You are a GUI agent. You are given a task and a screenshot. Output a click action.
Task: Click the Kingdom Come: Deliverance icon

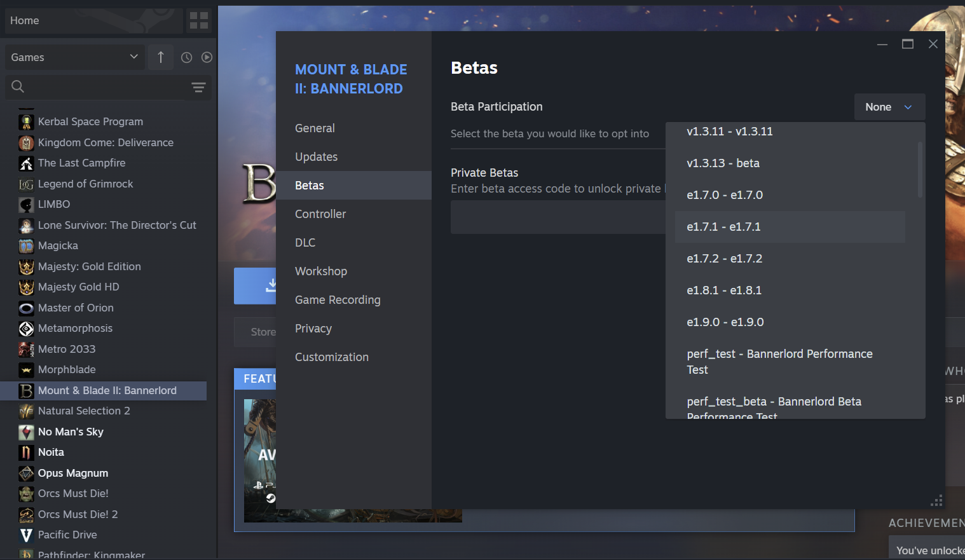click(x=26, y=142)
